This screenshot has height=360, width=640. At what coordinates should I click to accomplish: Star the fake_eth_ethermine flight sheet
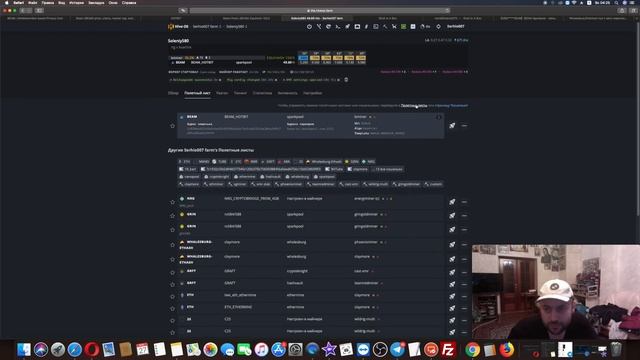tap(172, 297)
